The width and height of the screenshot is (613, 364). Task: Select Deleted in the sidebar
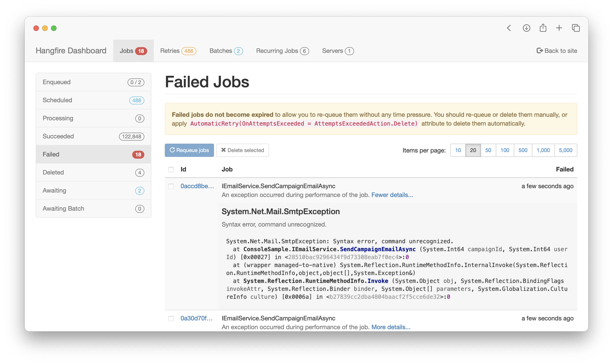[93, 173]
